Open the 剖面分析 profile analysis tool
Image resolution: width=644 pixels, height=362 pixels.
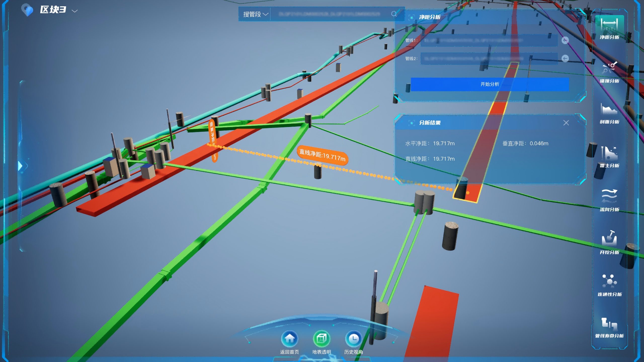click(609, 111)
